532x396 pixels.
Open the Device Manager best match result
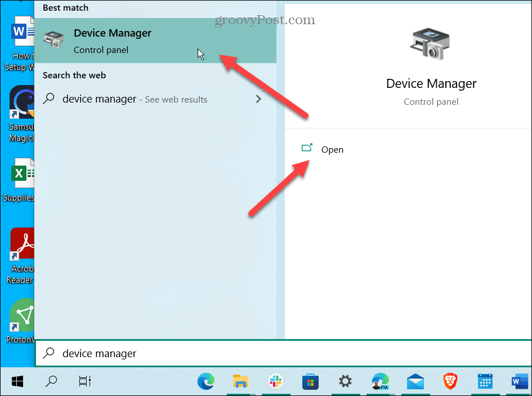155,41
